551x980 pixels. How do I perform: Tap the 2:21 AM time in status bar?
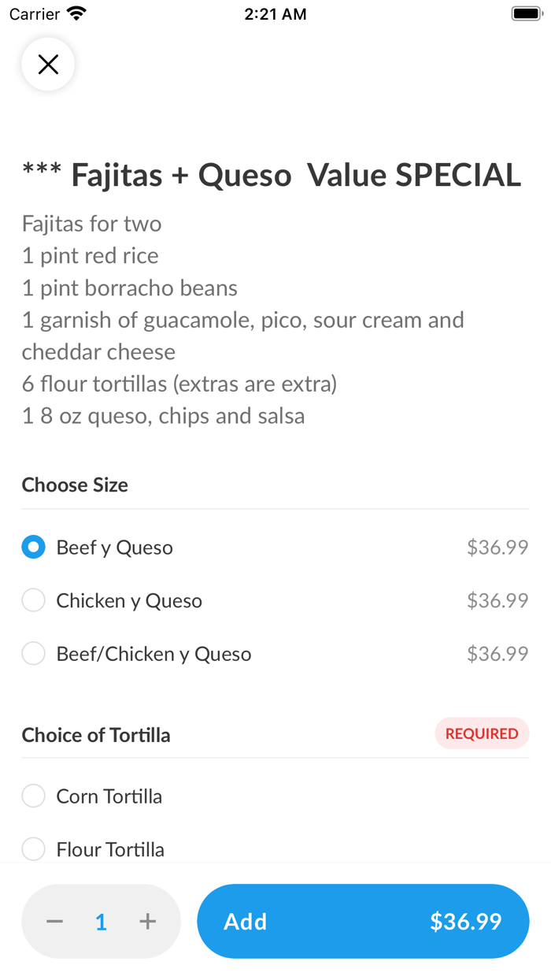pyautogui.click(x=275, y=13)
